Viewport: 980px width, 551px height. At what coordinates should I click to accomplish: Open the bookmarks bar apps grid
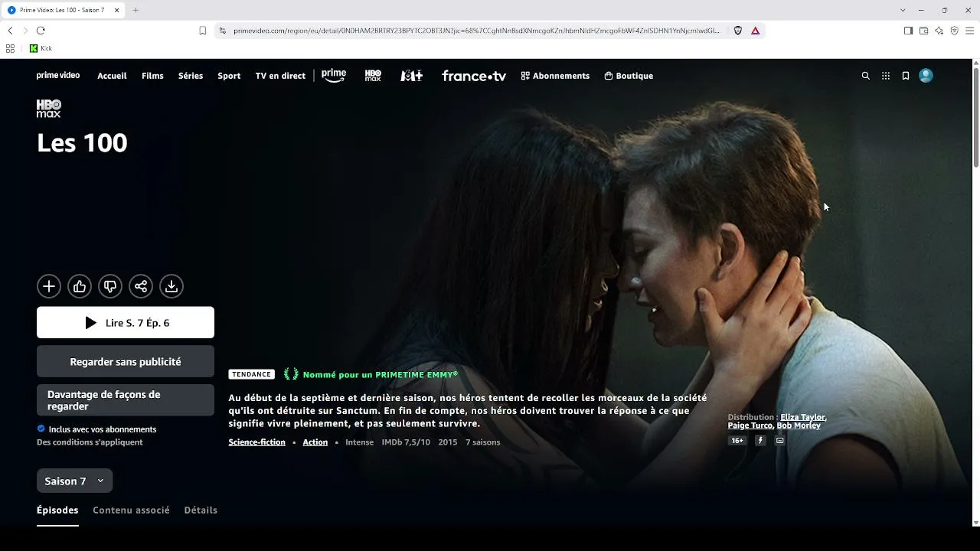pyautogui.click(x=10, y=48)
